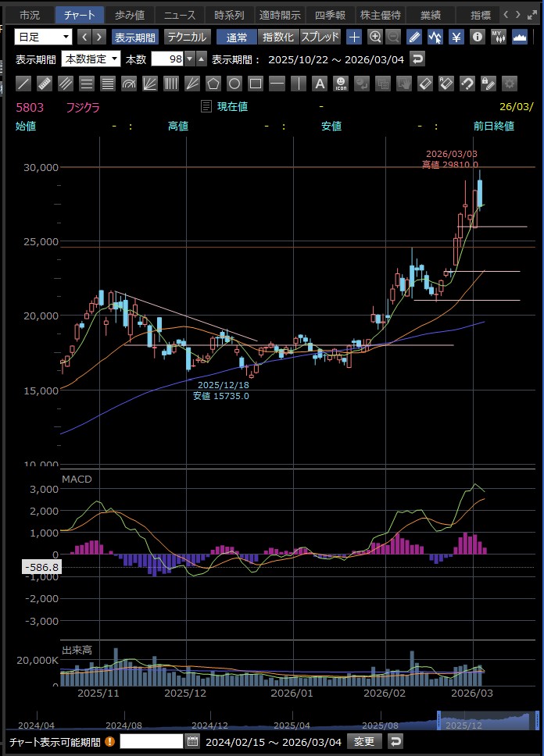Select the pentagon shape drawing tool
The width and height of the screenshot is (544, 756).
click(x=213, y=84)
